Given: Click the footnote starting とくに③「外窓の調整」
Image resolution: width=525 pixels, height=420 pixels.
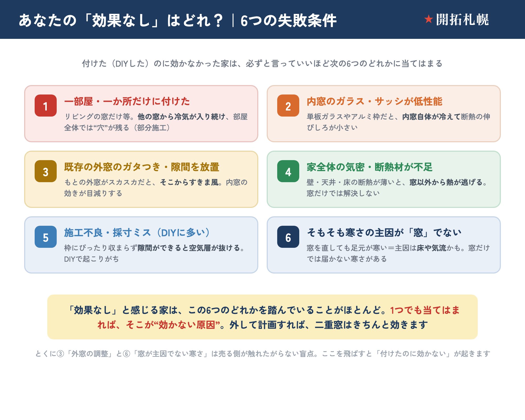Looking at the screenshot, I should (x=262, y=354).
